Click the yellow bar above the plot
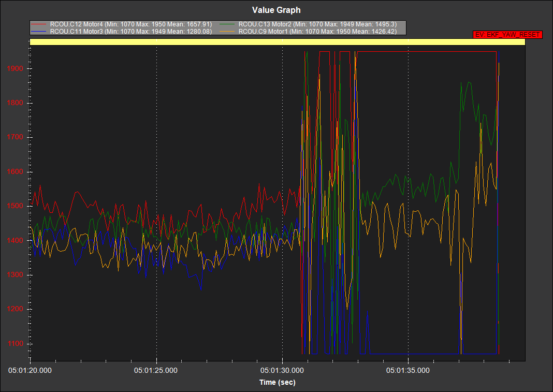 pos(277,42)
